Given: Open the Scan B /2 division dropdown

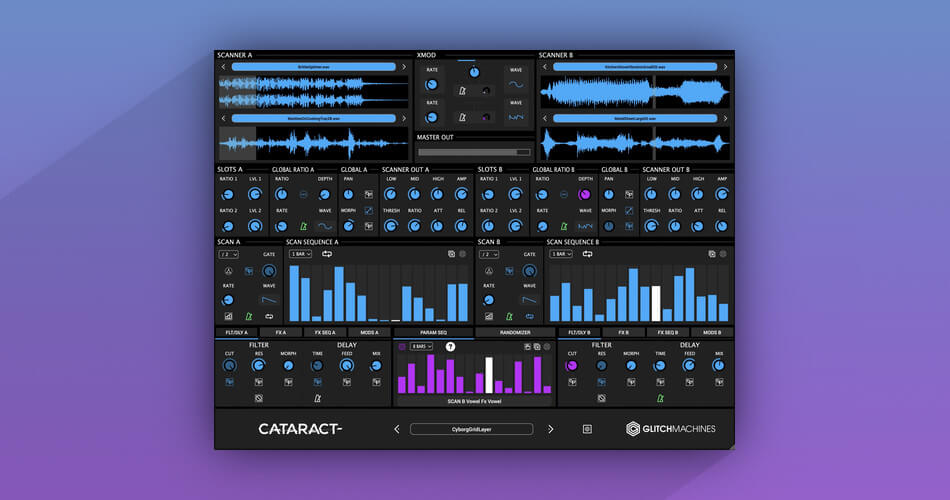Looking at the screenshot, I should click(x=489, y=255).
